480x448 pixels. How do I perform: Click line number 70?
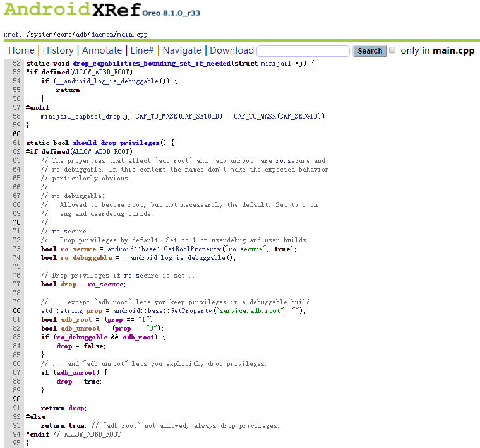16,222
